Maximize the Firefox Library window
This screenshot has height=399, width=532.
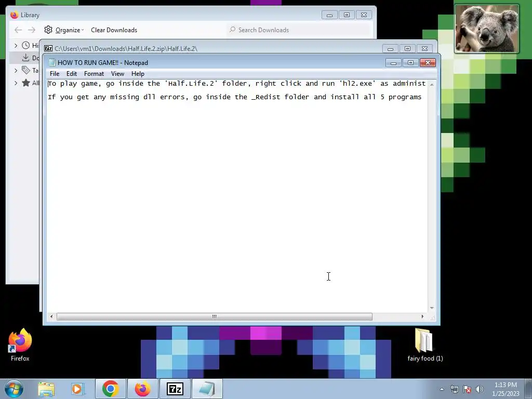tap(347, 15)
